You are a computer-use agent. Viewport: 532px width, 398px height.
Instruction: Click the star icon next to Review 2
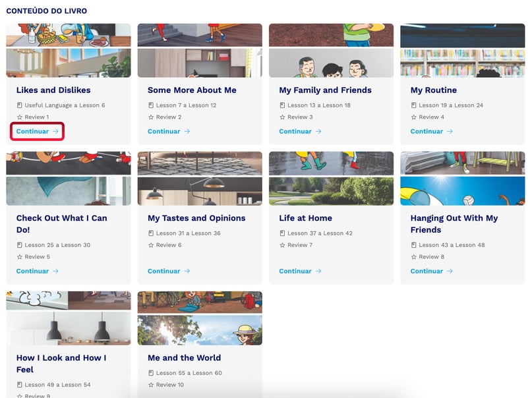151,117
